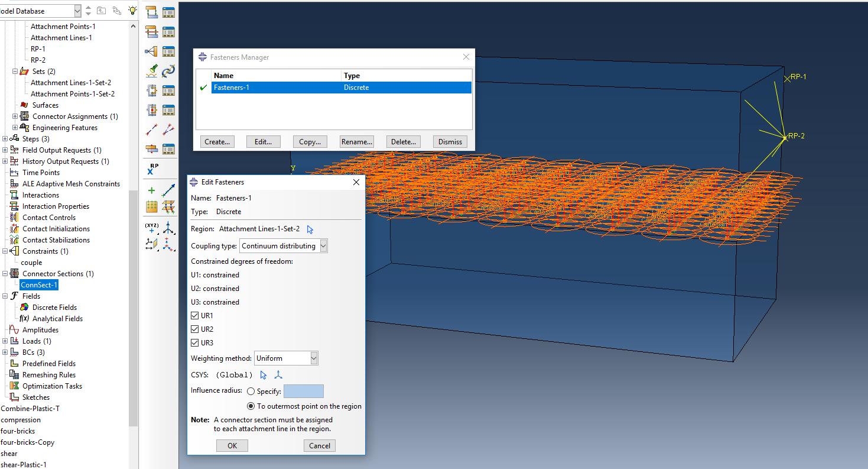
Task: Click the lightbulb icon above the model tree
Action: 132,11
